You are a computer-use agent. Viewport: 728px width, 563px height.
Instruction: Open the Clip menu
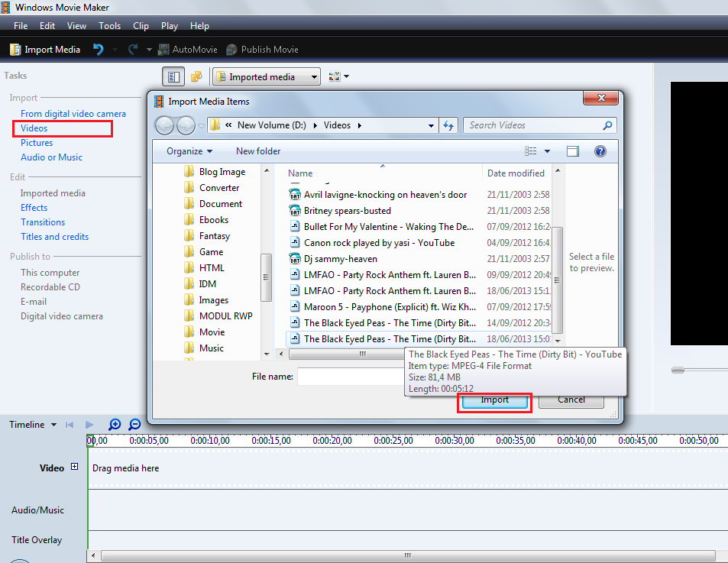(141, 26)
